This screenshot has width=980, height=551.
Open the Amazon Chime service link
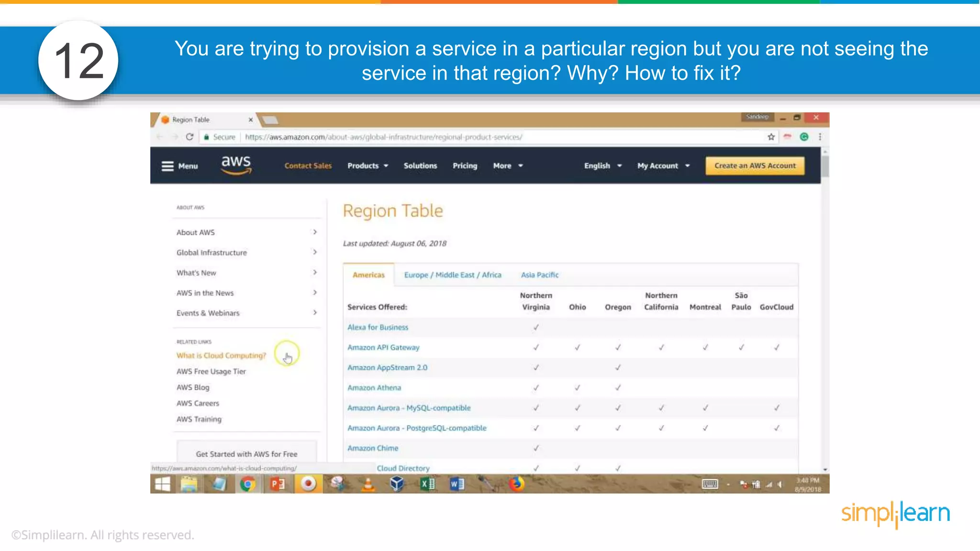coord(373,448)
